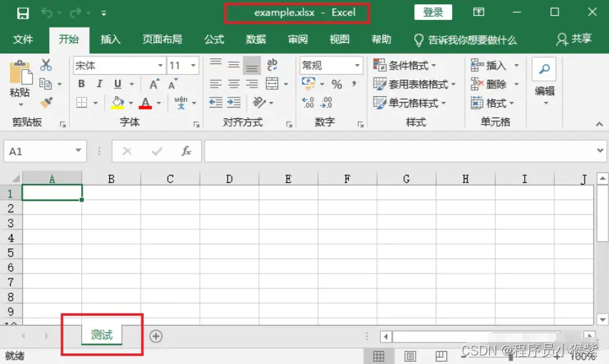Open fill color dropdown arrow

click(x=131, y=103)
